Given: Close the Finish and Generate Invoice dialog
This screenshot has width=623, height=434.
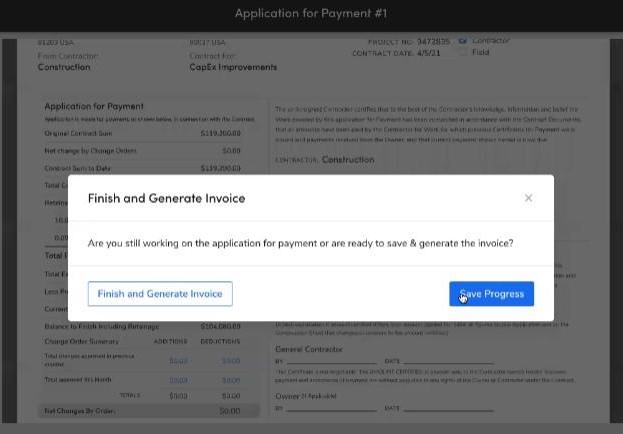Looking at the screenshot, I should [528, 198].
